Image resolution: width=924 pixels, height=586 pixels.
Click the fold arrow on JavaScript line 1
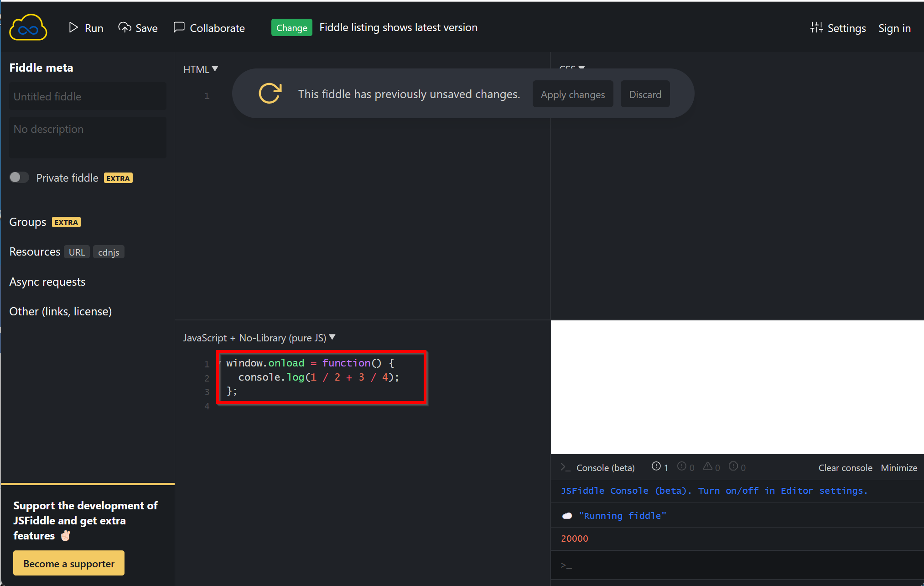point(219,363)
